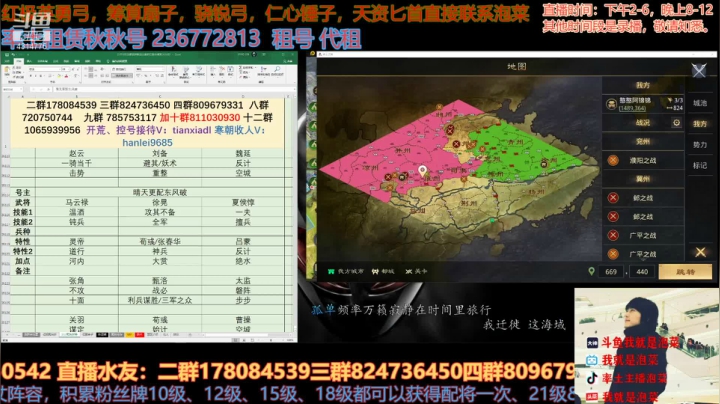Click the 都城 legend icon
Viewport: 720px width, 404px height.
[375, 271]
